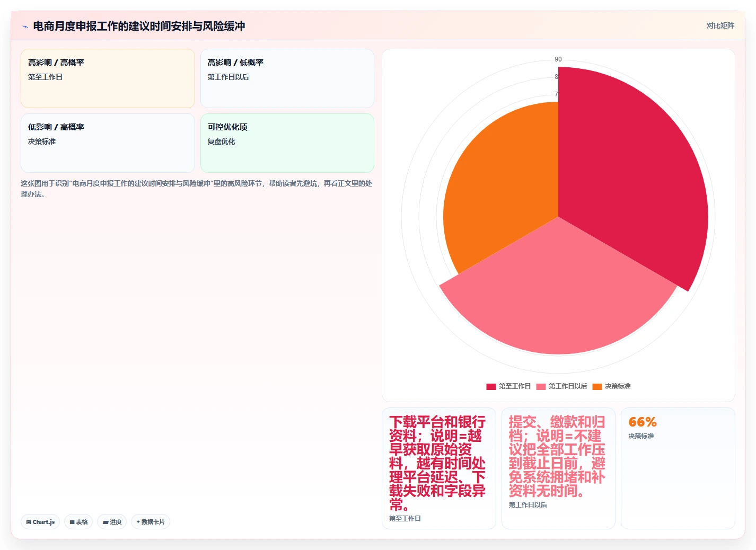The width and height of the screenshot is (756, 550).
Task: Click the 复盘优化 subtitle text
Action: [221, 141]
